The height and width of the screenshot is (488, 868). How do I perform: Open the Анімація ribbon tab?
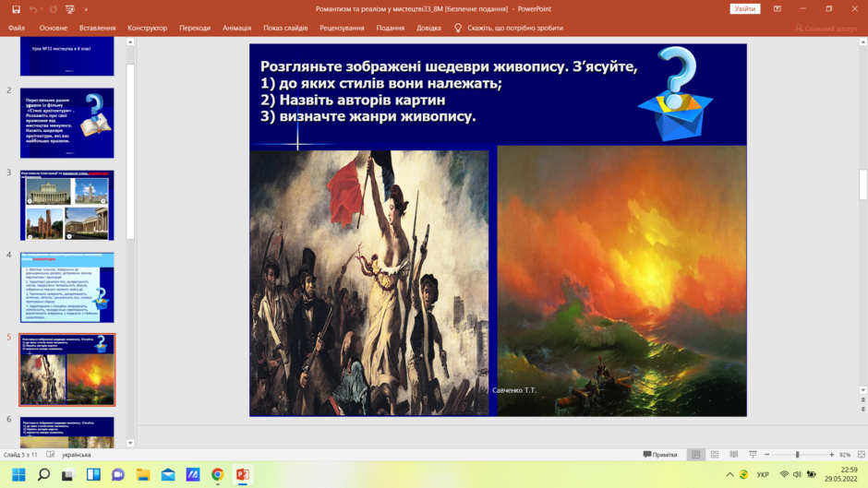pyautogui.click(x=237, y=28)
